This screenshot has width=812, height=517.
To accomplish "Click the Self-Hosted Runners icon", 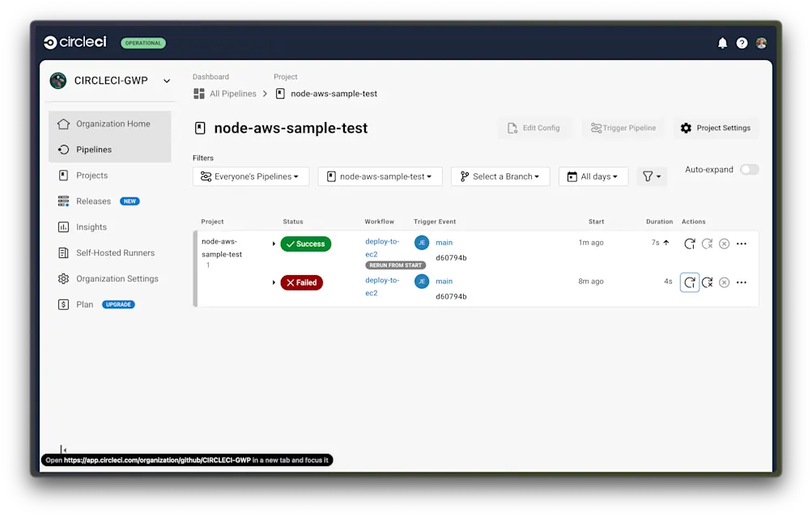I will (63, 253).
